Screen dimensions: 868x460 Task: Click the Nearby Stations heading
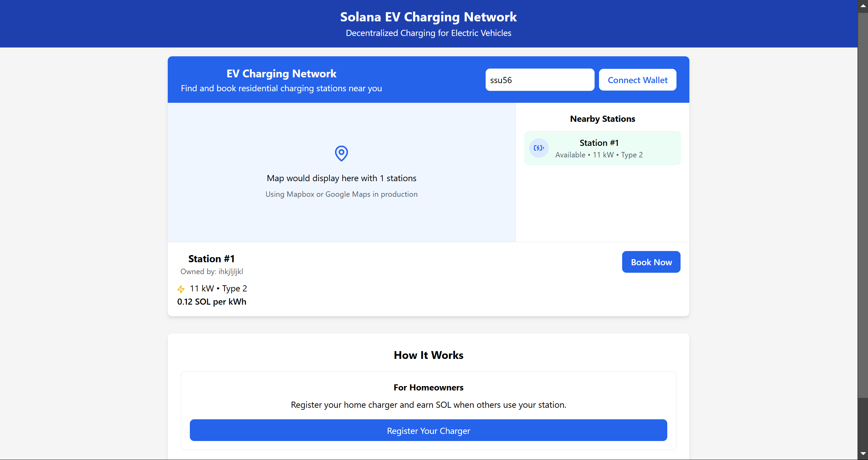pos(602,119)
